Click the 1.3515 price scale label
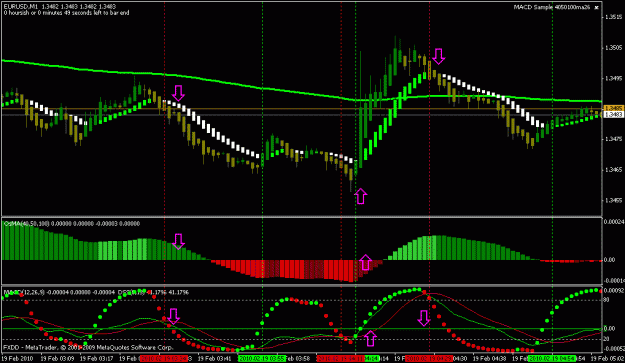 (614, 17)
